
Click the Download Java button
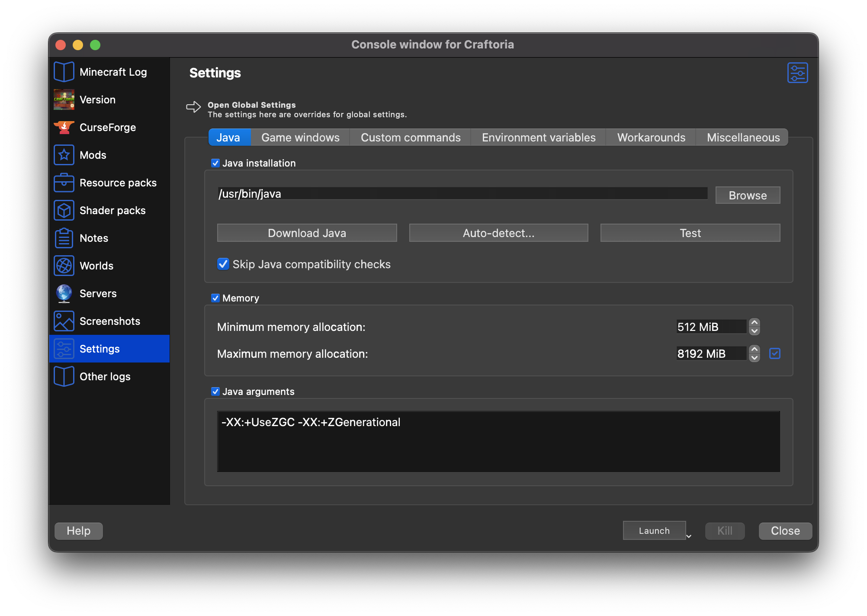[307, 233]
